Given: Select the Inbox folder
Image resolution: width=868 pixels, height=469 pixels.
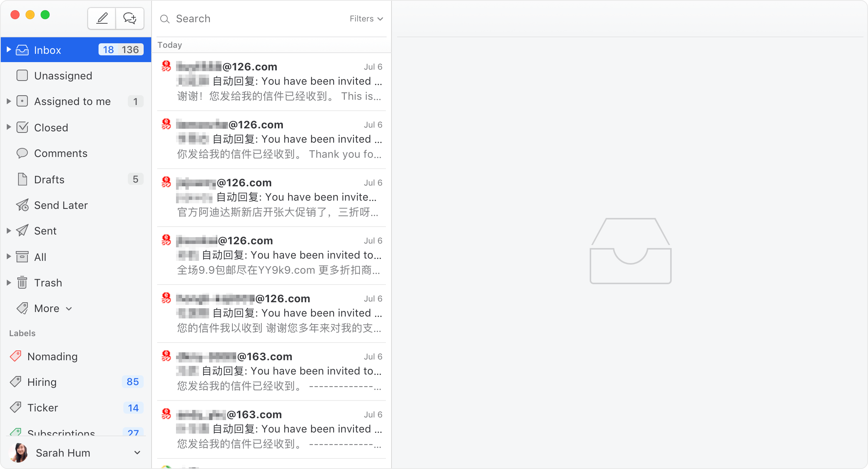Looking at the screenshot, I should 76,50.
